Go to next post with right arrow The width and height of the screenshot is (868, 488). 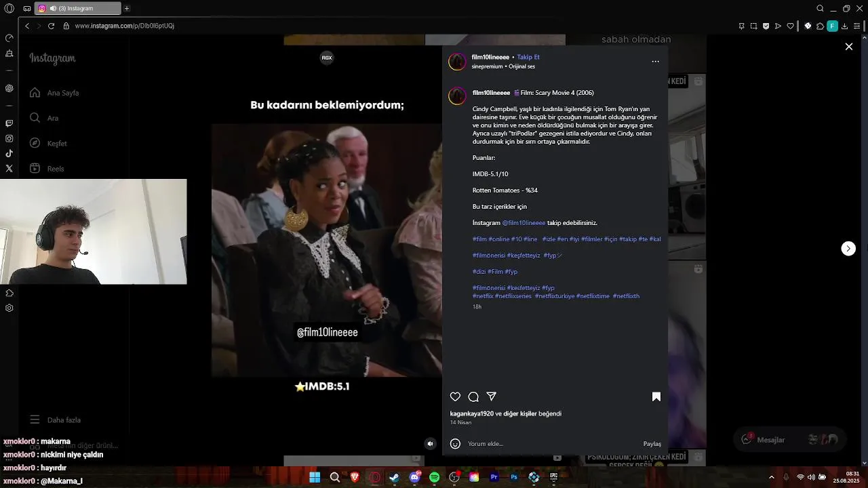[x=848, y=248]
